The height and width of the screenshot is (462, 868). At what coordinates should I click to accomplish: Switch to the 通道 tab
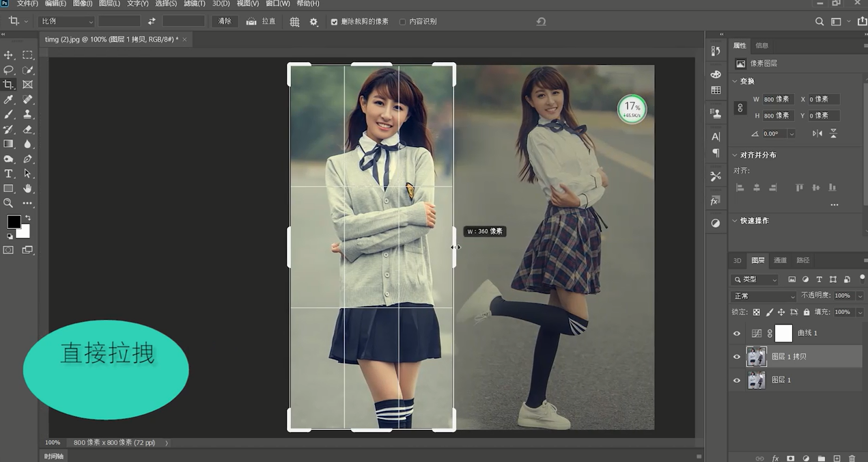click(780, 260)
